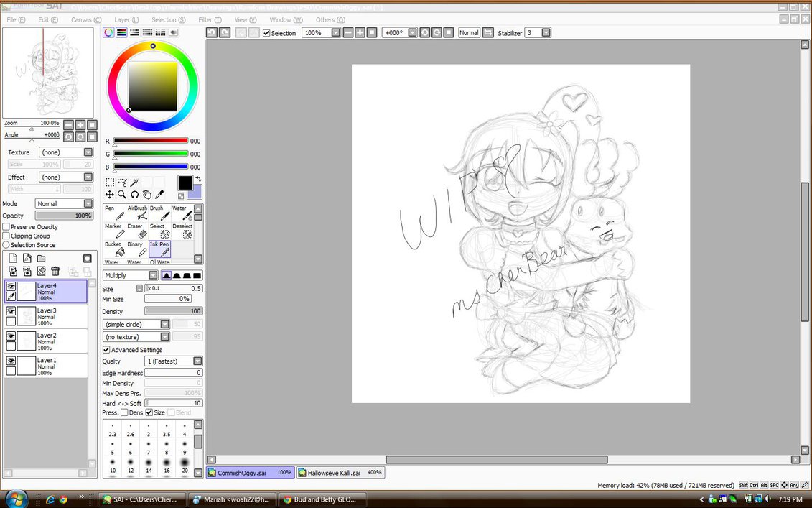Choose the zoom magnifier tool
This screenshot has height=508, width=812.
pos(122,195)
